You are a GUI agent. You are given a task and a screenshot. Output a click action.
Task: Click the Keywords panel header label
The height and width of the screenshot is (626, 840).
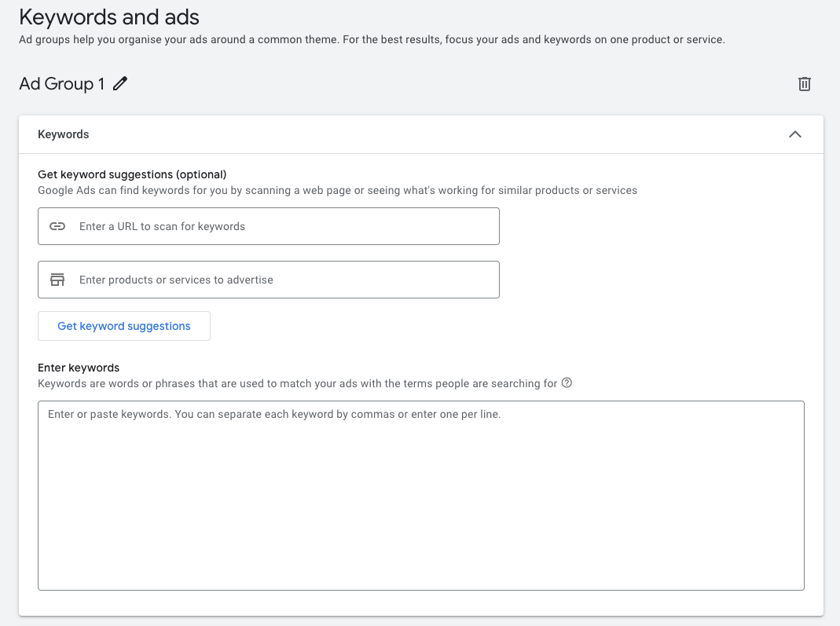pyautogui.click(x=63, y=134)
